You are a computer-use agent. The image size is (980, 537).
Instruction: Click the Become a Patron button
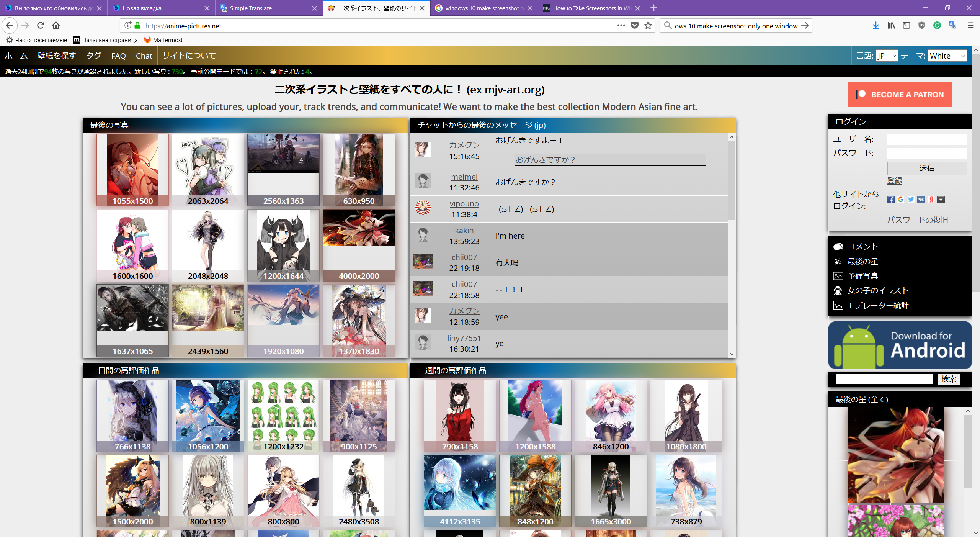pyautogui.click(x=900, y=95)
